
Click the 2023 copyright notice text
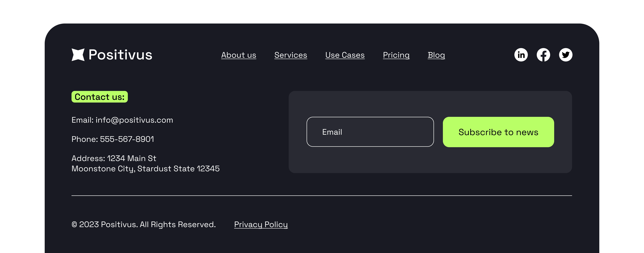pyautogui.click(x=144, y=225)
